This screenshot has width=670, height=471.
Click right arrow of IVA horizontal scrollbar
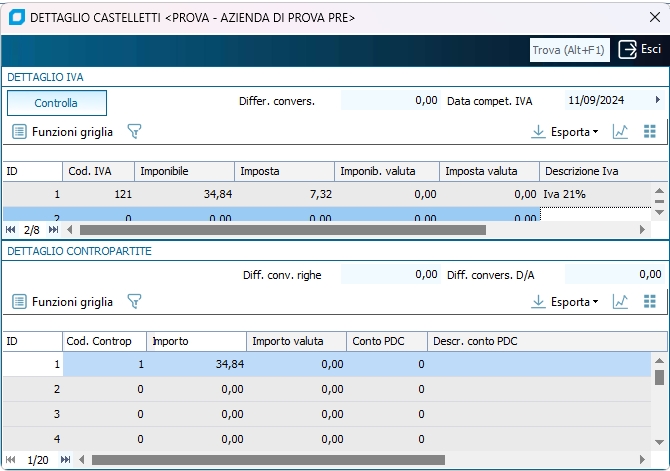pos(642,230)
